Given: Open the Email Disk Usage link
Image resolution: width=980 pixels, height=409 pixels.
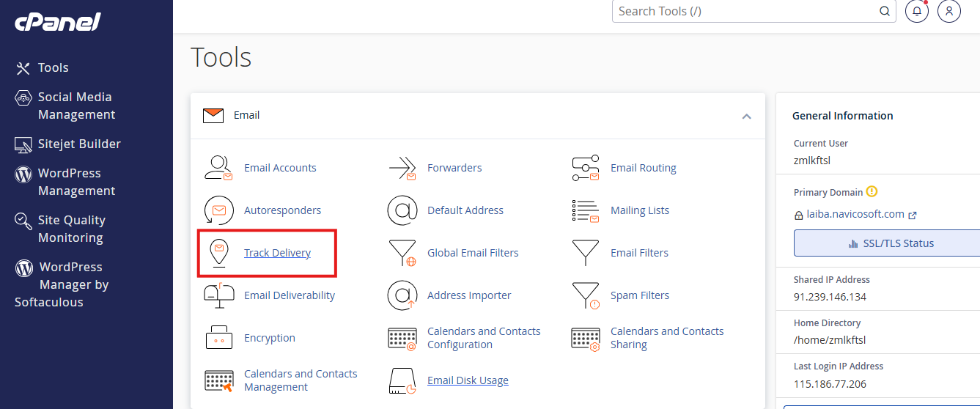Looking at the screenshot, I should (x=468, y=380).
